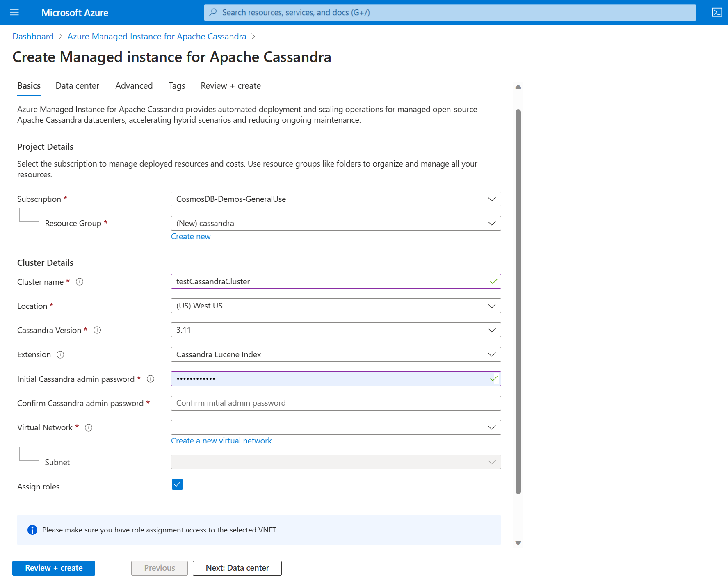Open the Location dropdown
The height and width of the screenshot is (587, 728).
point(336,306)
